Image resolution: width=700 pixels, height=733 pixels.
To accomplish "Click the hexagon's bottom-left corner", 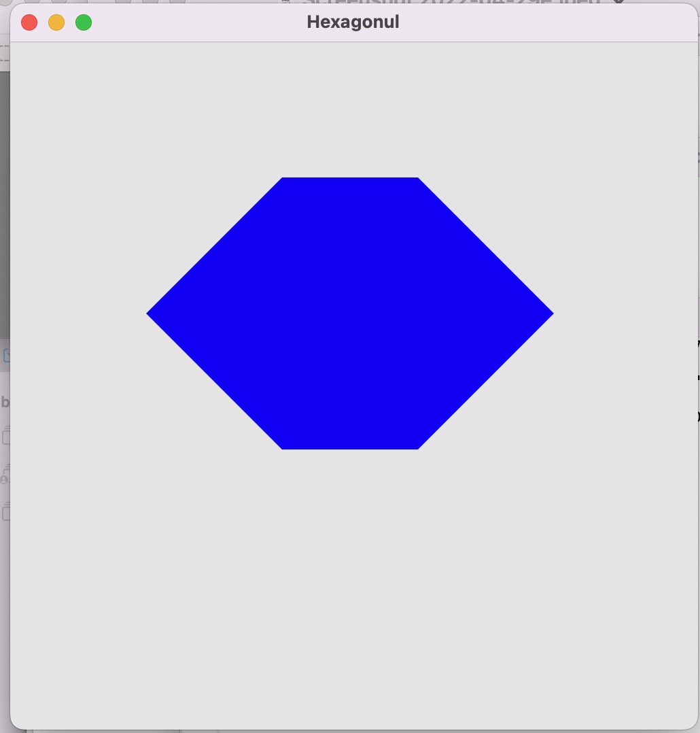I will click(284, 447).
